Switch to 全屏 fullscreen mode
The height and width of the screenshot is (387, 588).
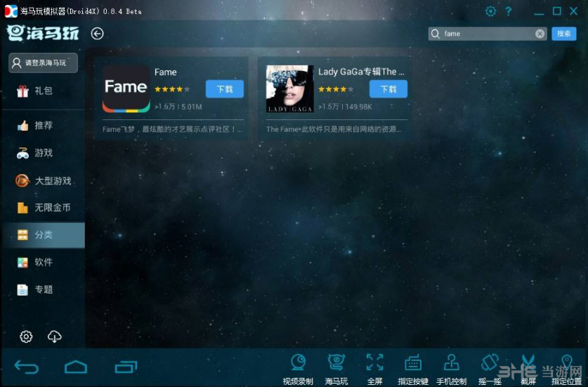click(374, 369)
